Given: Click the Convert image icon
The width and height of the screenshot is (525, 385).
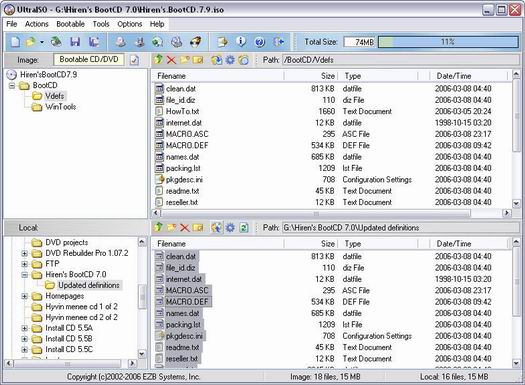Looking at the screenshot, I should 158,42.
